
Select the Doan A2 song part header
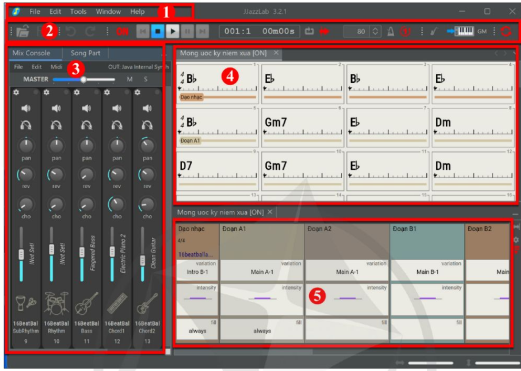tap(347, 241)
